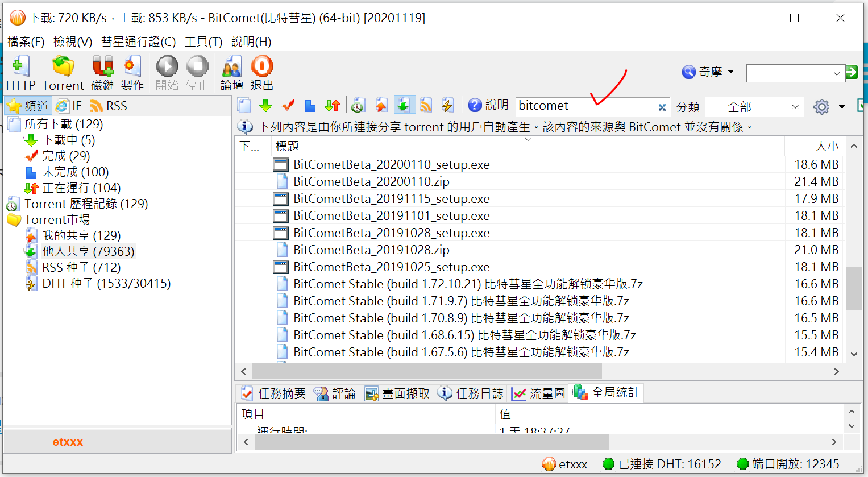Click the bitcomet filter text field
The image size is (868, 477).
(585, 106)
